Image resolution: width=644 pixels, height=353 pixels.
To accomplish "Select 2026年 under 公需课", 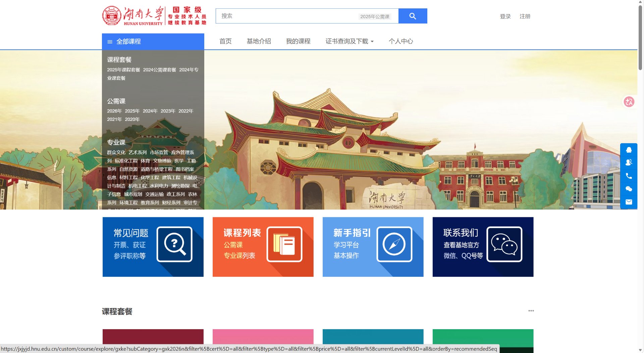I will (114, 111).
